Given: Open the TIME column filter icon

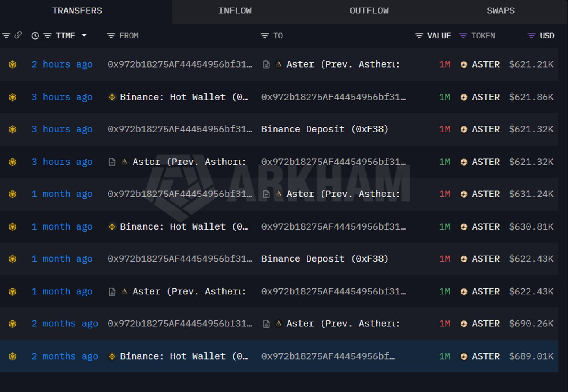Looking at the screenshot, I should [47, 36].
